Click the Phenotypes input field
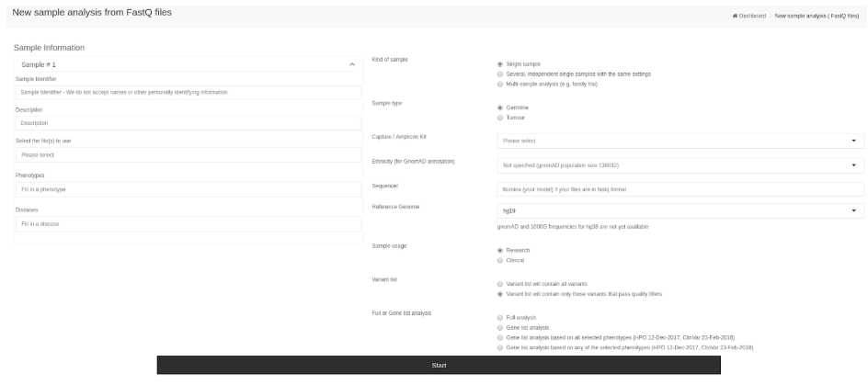 coord(188,189)
